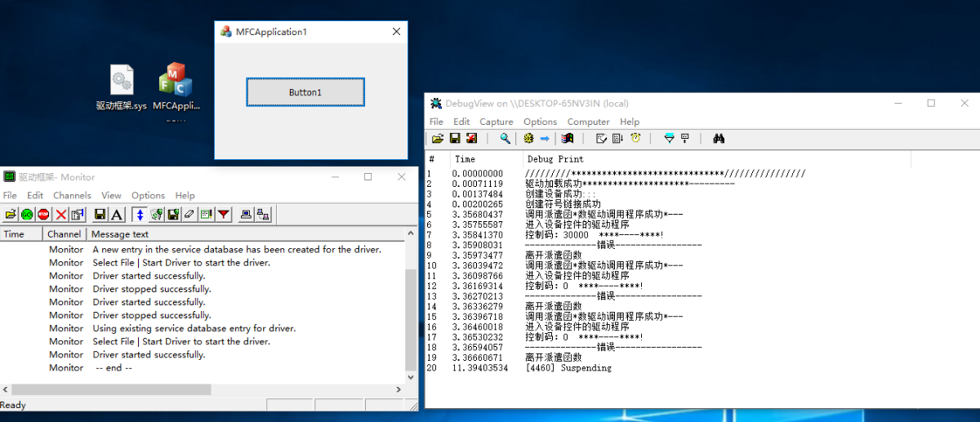980x422 pixels.
Task: Click the Time column header in Monitor
Action: [21, 234]
